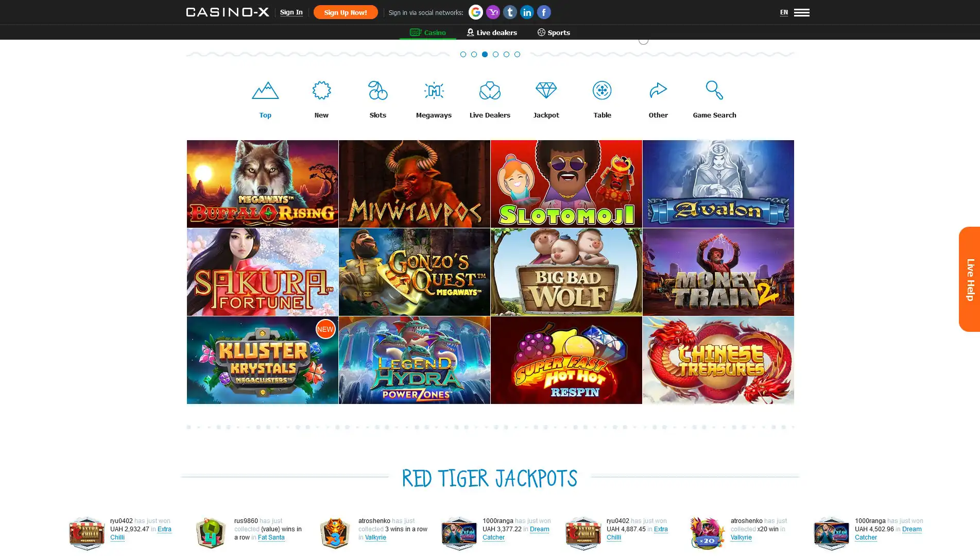Expand the Other games category
This screenshot has width=980, height=556.
tap(658, 100)
